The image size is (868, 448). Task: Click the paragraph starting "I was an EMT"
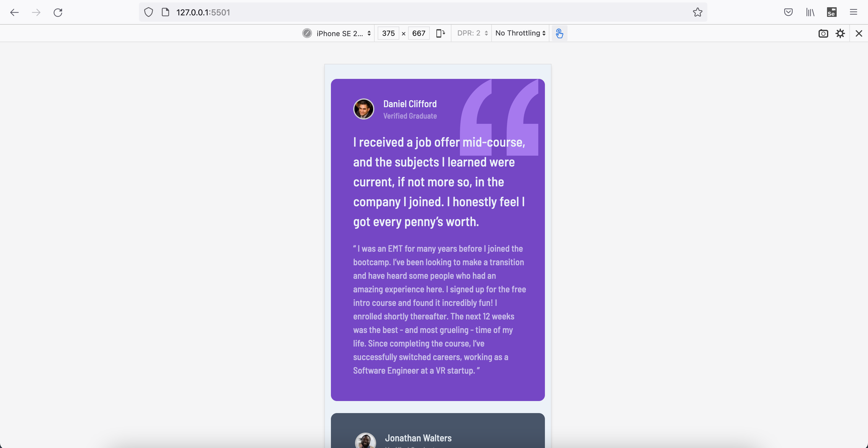440,310
